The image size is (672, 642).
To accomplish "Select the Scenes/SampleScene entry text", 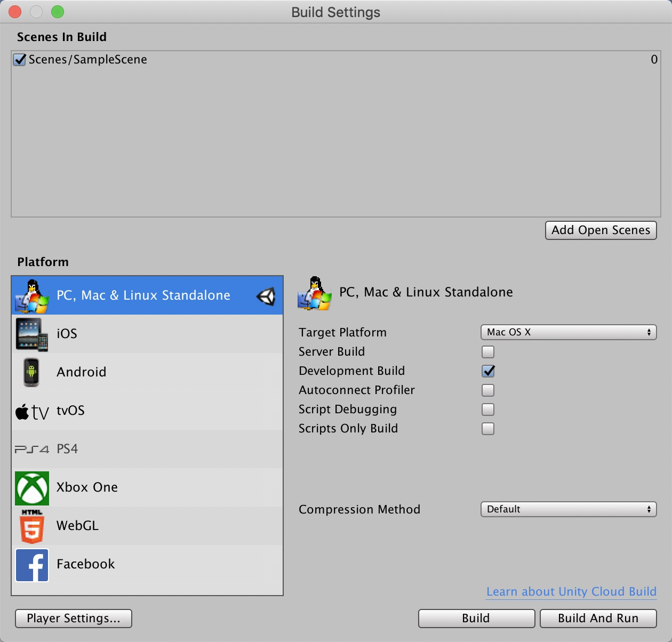I will 88,60.
